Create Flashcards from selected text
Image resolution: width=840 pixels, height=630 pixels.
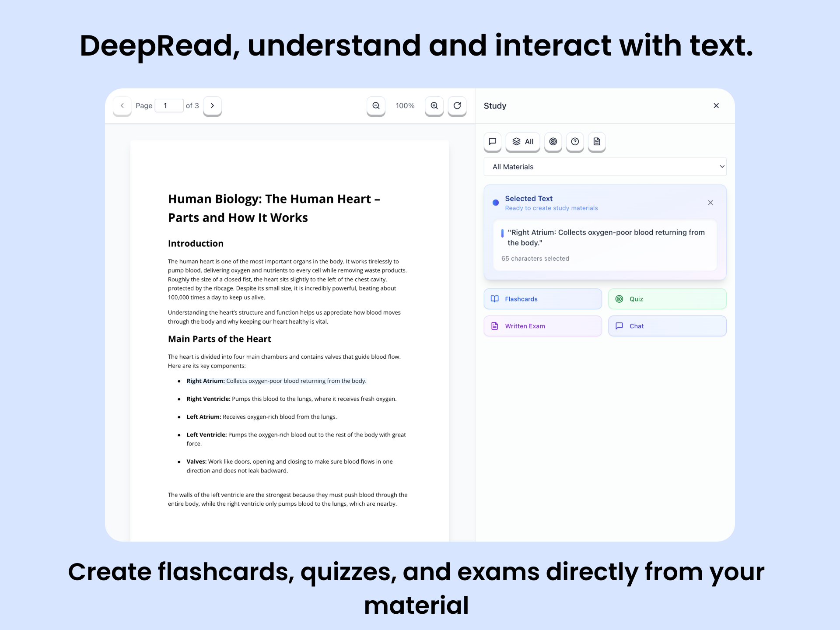coord(543,299)
